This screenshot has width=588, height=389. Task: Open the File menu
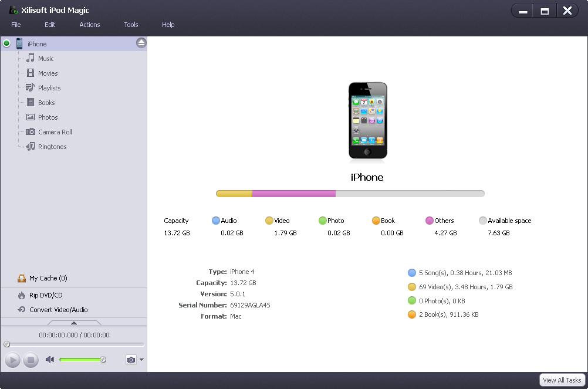tap(16, 25)
